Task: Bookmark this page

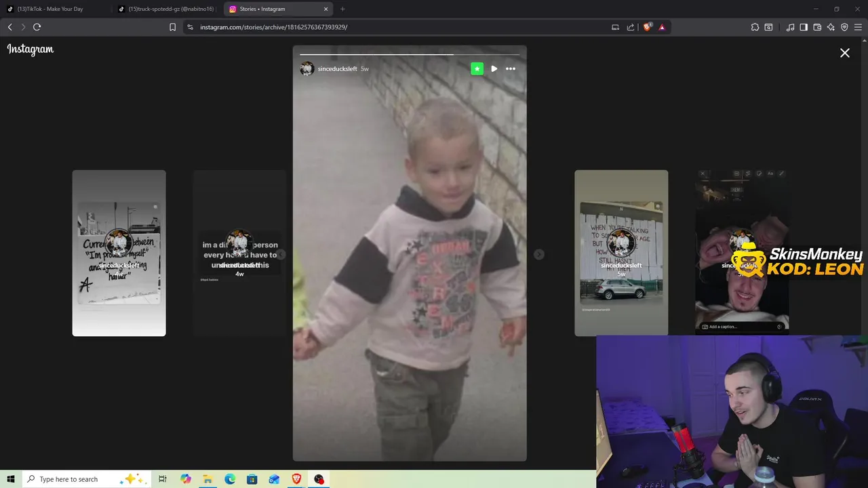Action: (x=172, y=27)
